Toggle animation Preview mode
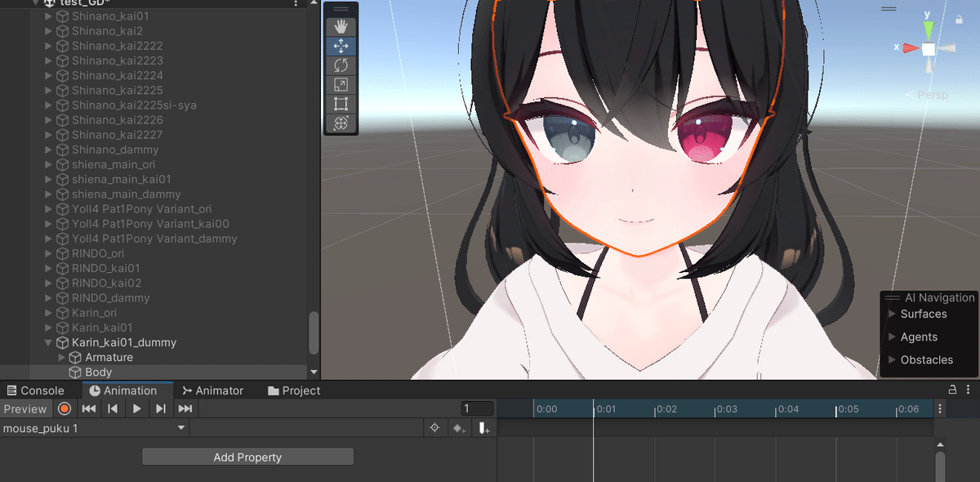This screenshot has height=482, width=980. point(26,408)
